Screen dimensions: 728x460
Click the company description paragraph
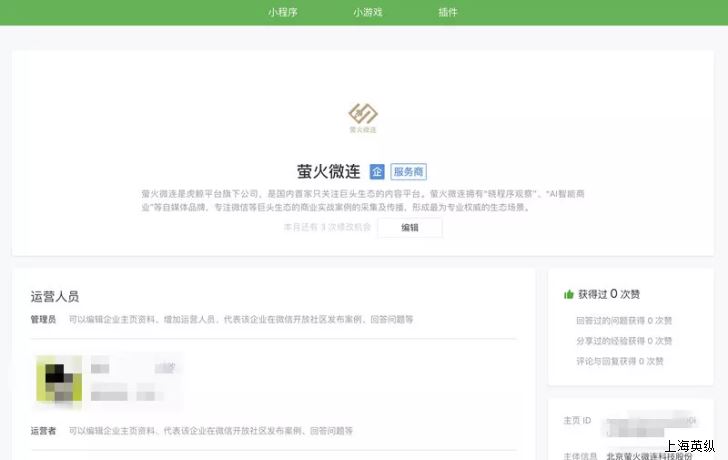pos(363,200)
